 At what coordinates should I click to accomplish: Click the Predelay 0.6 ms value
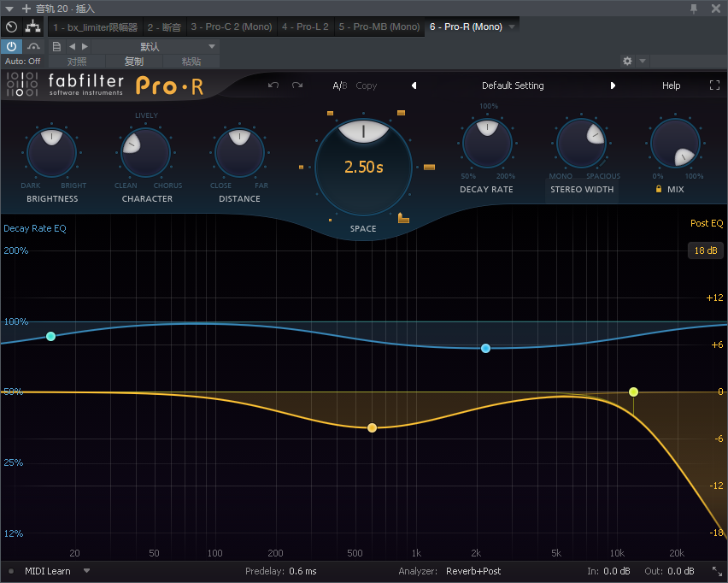(x=302, y=571)
